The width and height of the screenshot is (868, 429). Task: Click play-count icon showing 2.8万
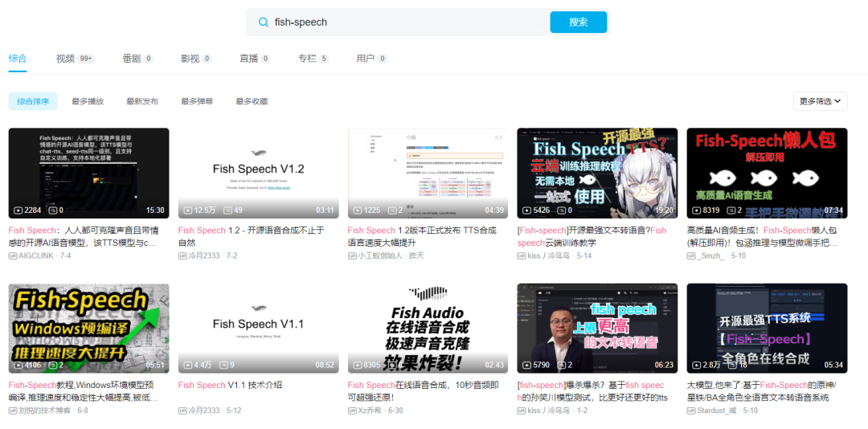point(697,366)
